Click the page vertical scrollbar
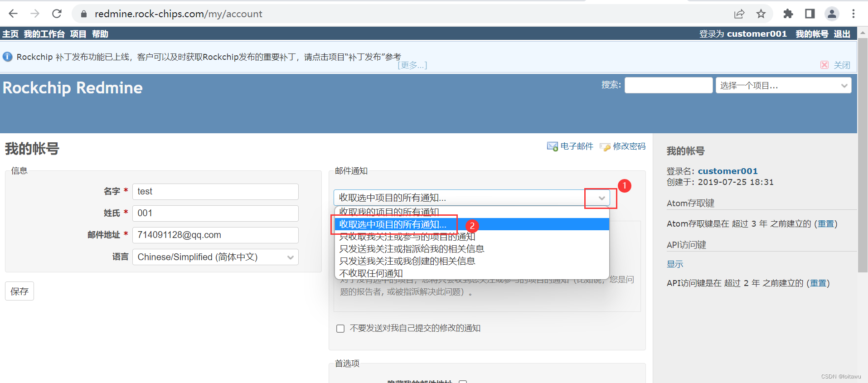 (863, 155)
